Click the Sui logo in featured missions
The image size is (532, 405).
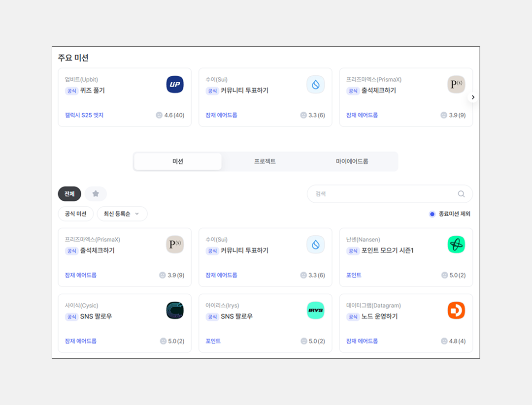tap(315, 85)
